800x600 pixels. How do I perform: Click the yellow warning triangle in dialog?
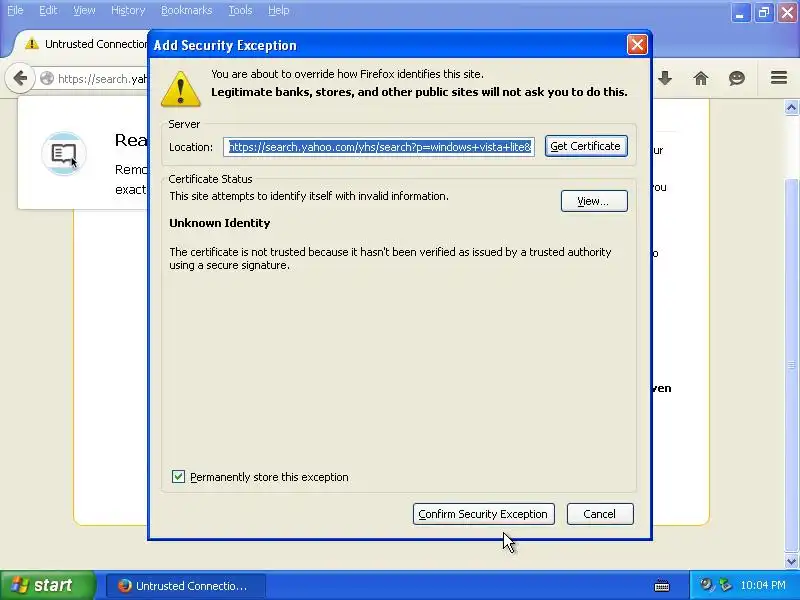[181, 89]
